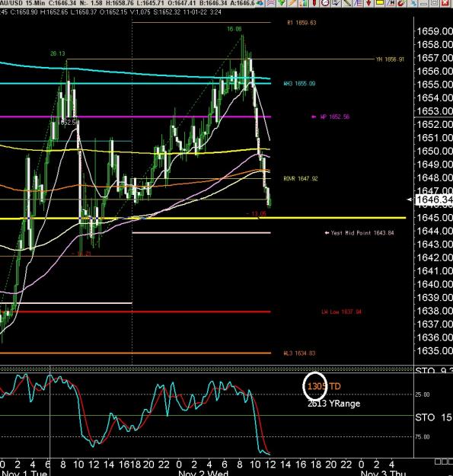This screenshot has height=476, width=453.
Task: Click the WP 1652.56 pivot label
Action: pyautogui.click(x=335, y=117)
